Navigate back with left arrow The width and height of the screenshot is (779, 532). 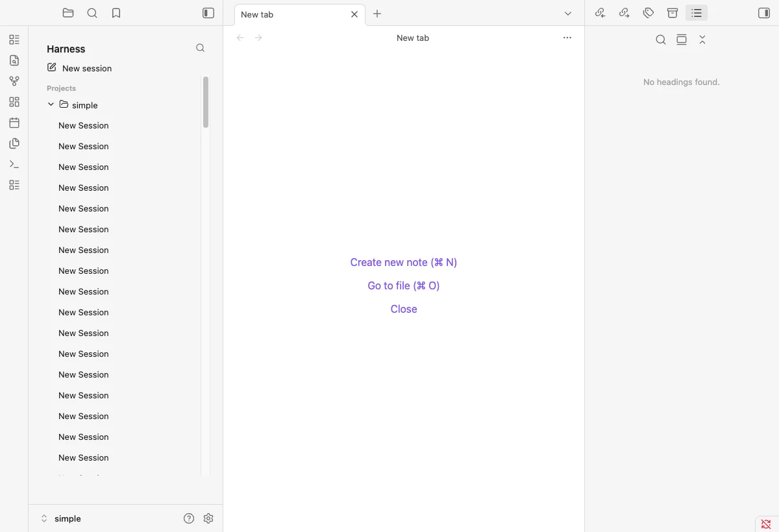240,38
